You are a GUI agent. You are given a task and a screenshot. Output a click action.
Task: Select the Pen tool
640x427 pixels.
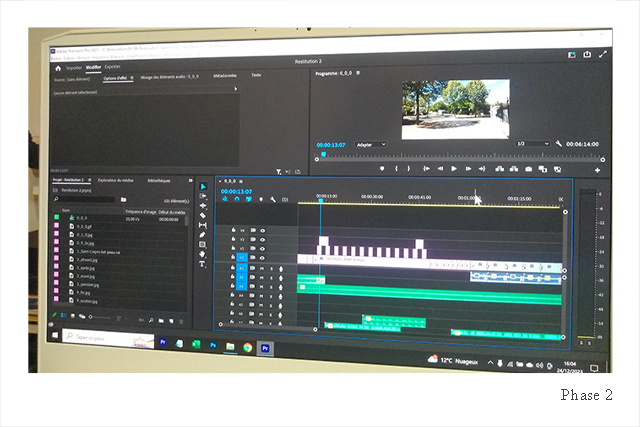tap(203, 235)
